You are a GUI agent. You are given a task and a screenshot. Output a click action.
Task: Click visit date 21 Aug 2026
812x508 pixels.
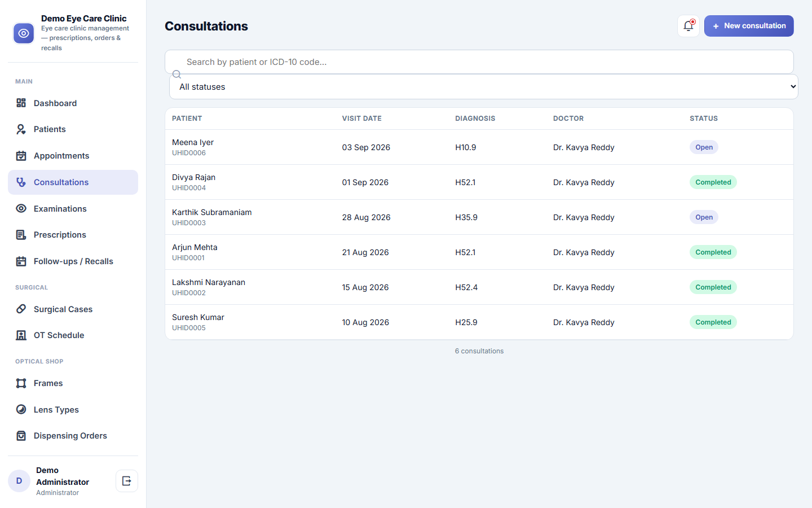tap(365, 252)
